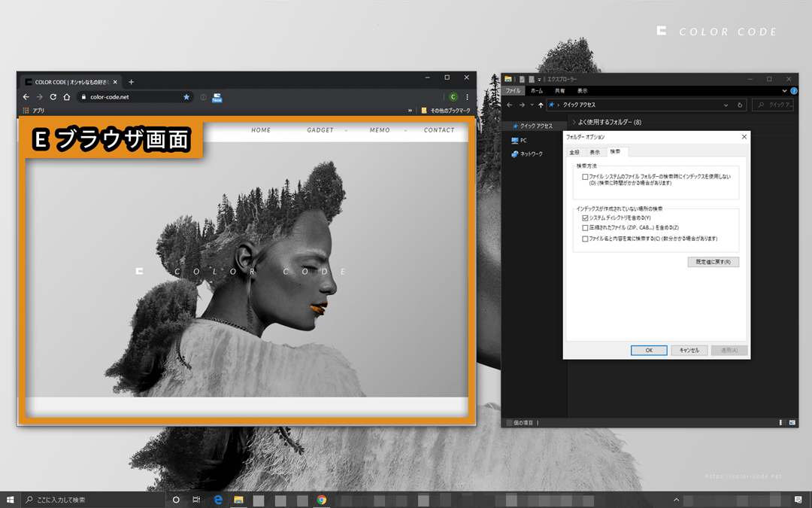Expand the Explorer ribbon chevron
The height and width of the screenshot is (508, 812).
784,91
